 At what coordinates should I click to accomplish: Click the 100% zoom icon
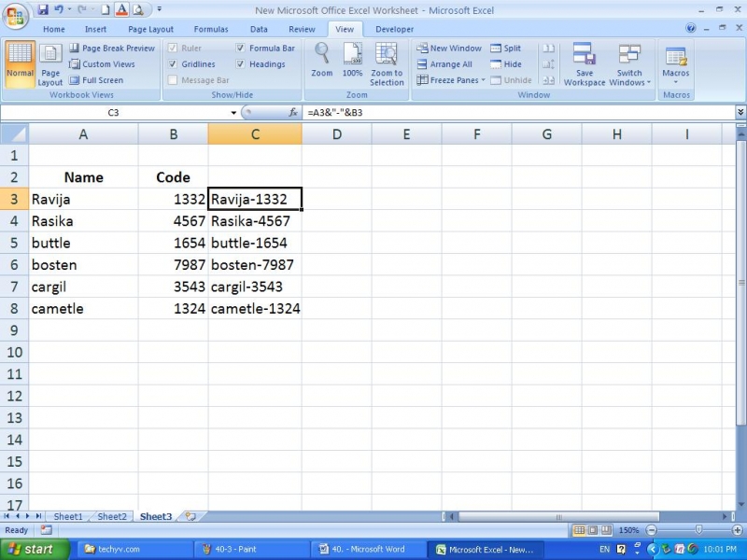tap(352, 55)
